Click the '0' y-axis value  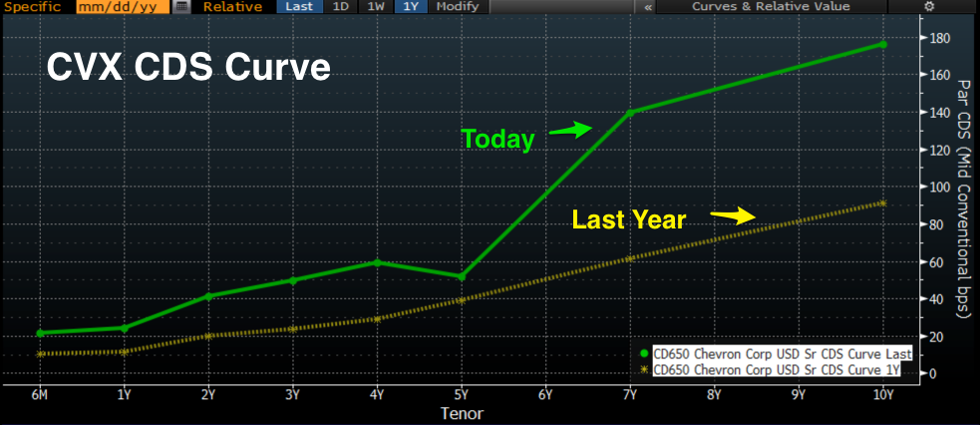pos(933,374)
